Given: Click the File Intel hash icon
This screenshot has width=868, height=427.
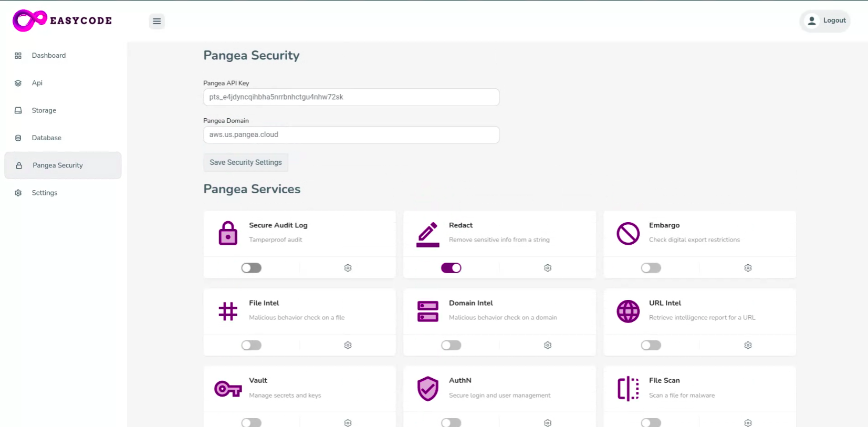Looking at the screenshot, I should tap(228, 311).
